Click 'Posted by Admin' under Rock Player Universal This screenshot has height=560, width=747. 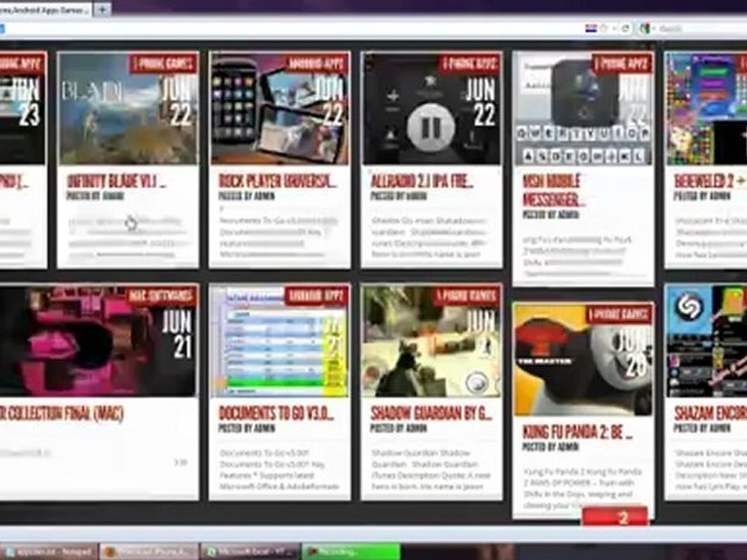[247, 196]
